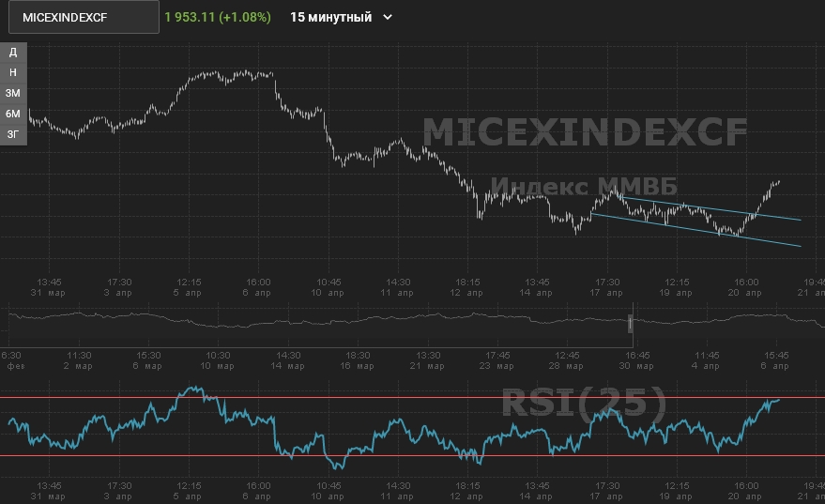This screenshot has height=504, width=825.
Task: Select the 3Г period button
Action: 13,134
